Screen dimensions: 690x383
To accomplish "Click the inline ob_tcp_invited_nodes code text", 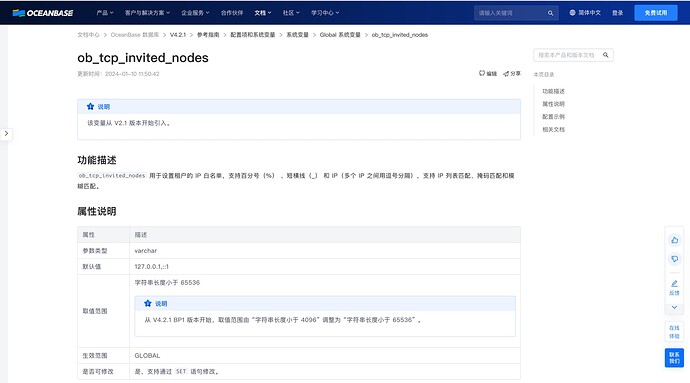I will click(112, 175).
